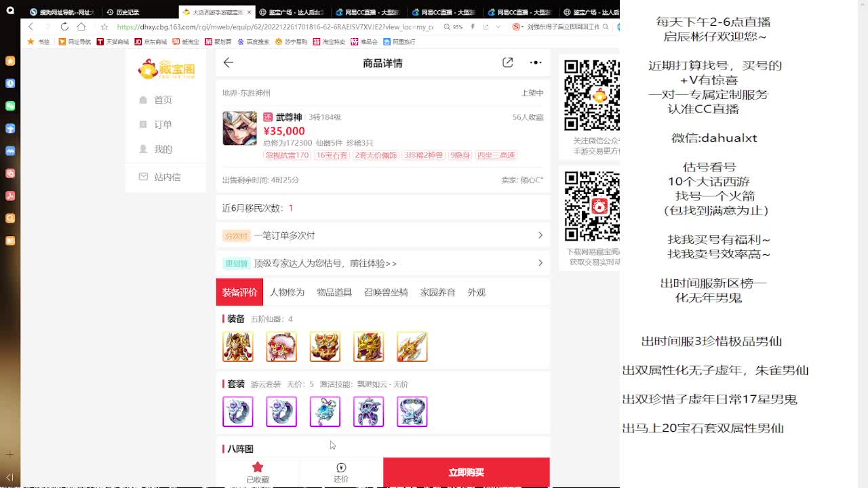Switch to the 家园养育 tab

tap(437, 292)
